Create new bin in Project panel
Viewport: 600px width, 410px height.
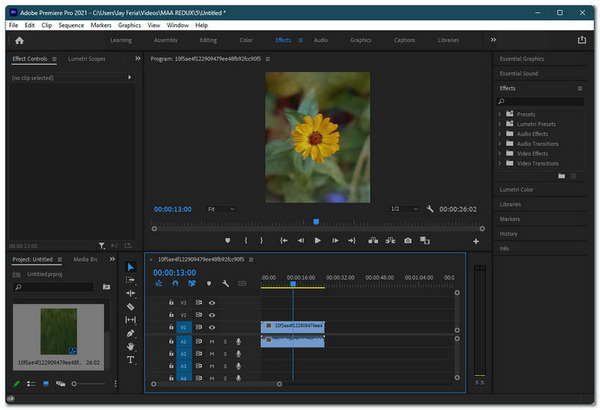tap(106, 287)
